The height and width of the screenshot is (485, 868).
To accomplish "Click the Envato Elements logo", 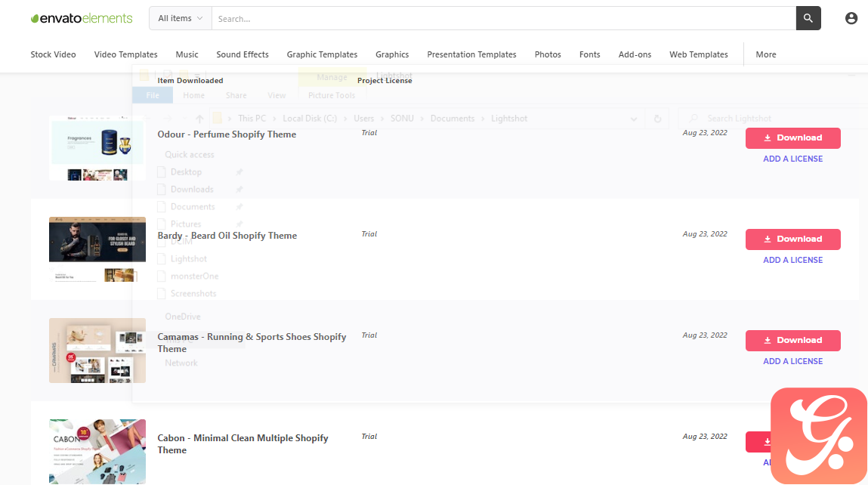I will pyautogui.click(x=82, y=18).
